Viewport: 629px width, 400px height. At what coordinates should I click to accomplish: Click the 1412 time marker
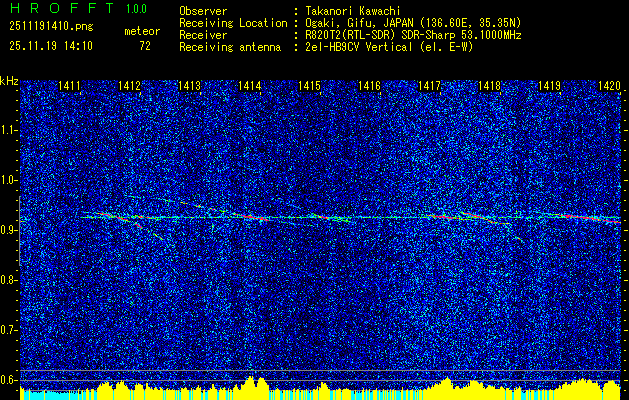[129, 85]
